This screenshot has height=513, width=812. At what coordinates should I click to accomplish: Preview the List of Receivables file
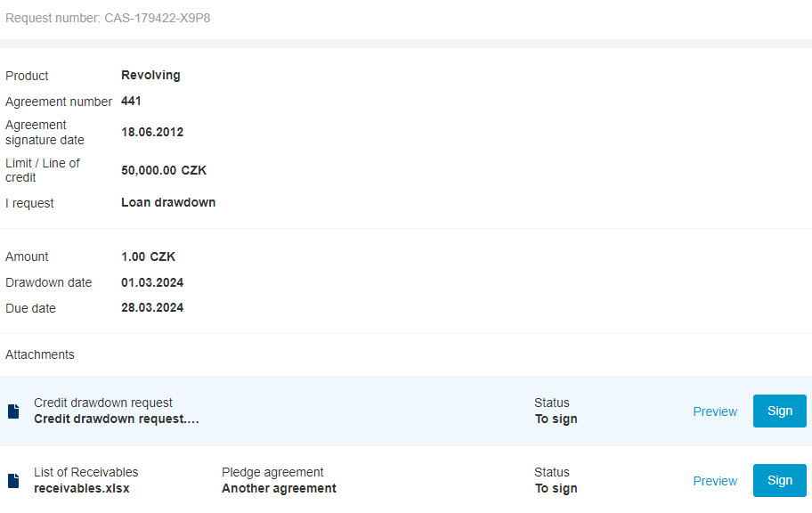click(715, 481)
